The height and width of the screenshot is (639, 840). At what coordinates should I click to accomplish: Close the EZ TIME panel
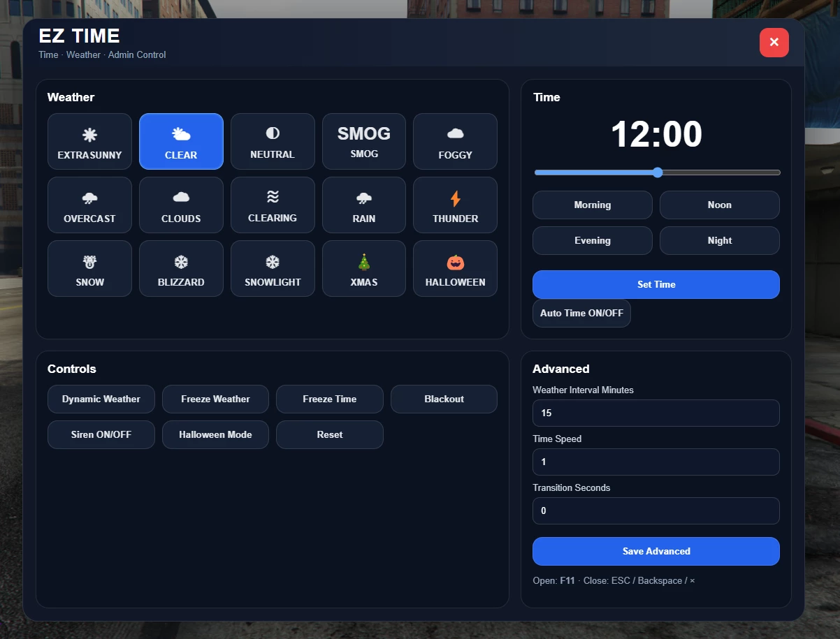(774, 43)
